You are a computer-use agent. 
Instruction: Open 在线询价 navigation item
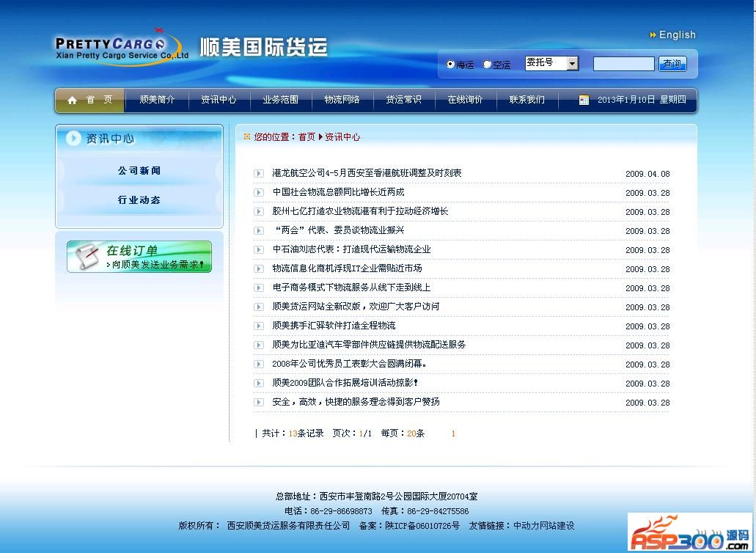click(466, 100)
